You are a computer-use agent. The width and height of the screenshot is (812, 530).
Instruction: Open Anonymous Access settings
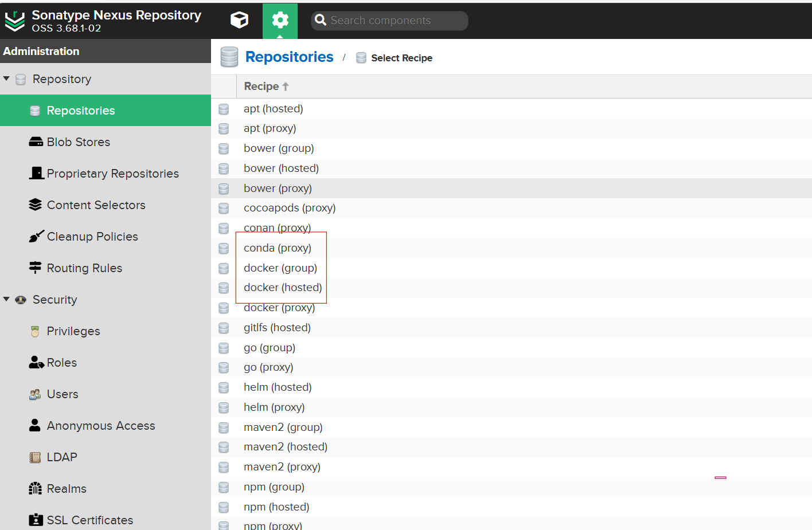(x=106, y=426)
